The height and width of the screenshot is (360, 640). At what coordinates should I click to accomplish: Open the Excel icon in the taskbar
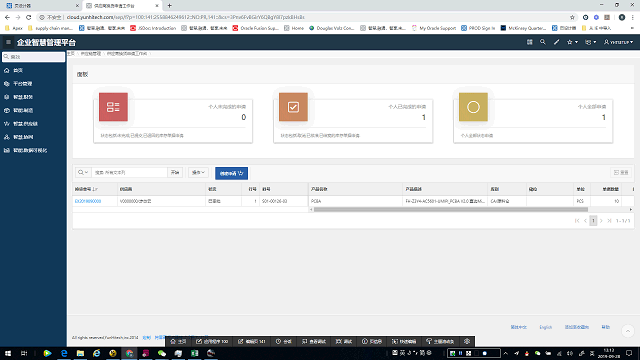click(x=195, y=353)
